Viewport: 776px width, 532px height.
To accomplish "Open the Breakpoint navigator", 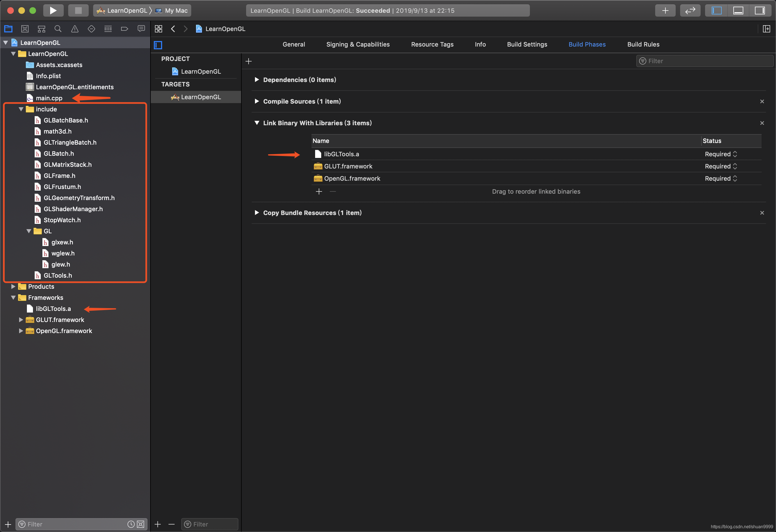I will tap(124, 29).
